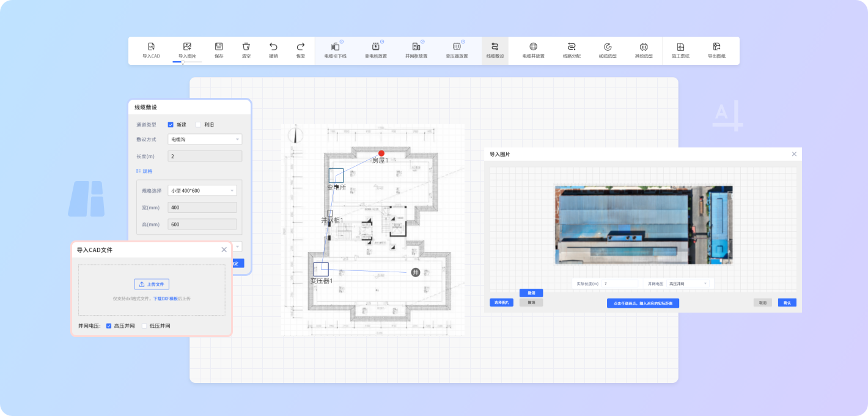Image resolution: width=868 pixels, height=416 pixels.
Task: Open the 其他选型 tool
Action: tap(644, 50)
